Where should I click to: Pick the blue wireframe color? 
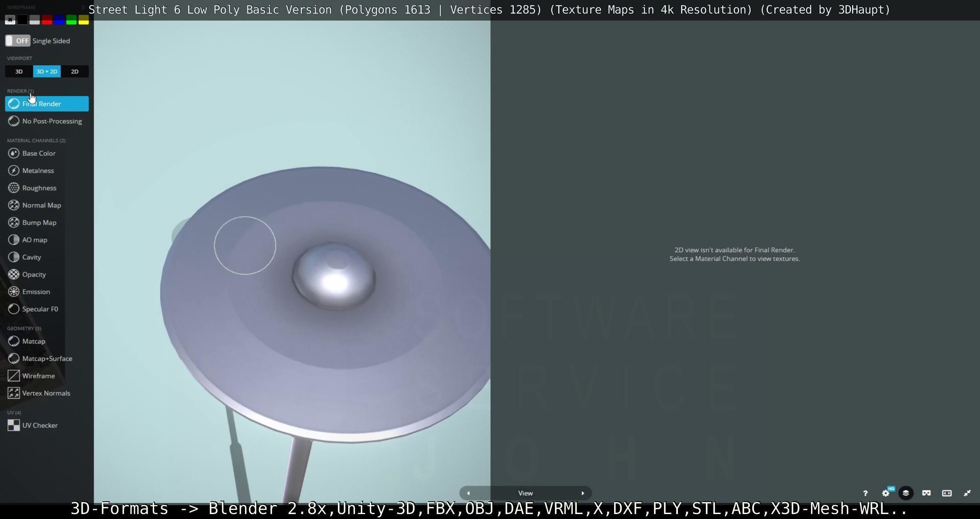coord(59,20)
